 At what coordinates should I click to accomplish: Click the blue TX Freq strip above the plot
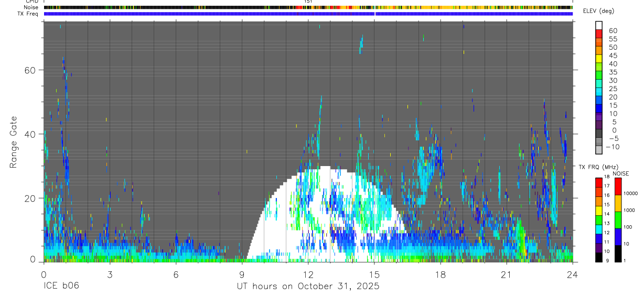click(x=308, y=13)
